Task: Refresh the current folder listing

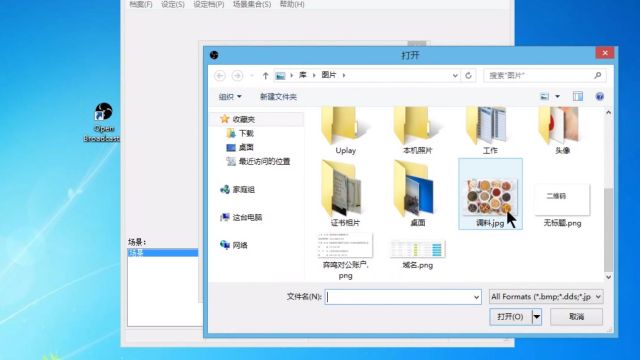Action: tap(469, 76)
